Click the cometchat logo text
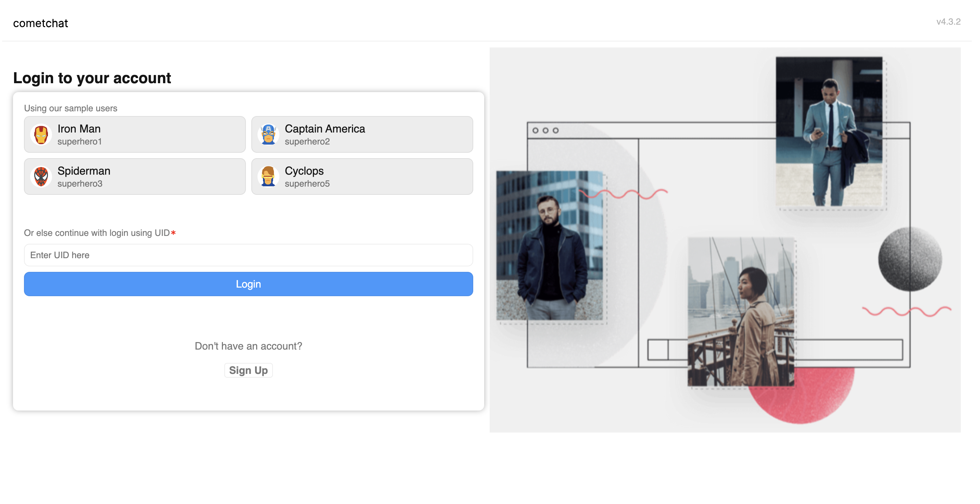The image size is (980, 504). point(40,24)
